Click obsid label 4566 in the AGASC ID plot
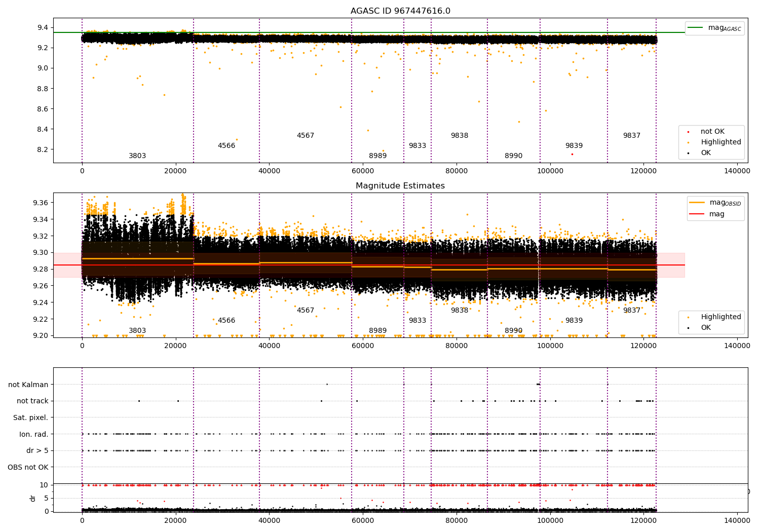 [x=226, y=146]
